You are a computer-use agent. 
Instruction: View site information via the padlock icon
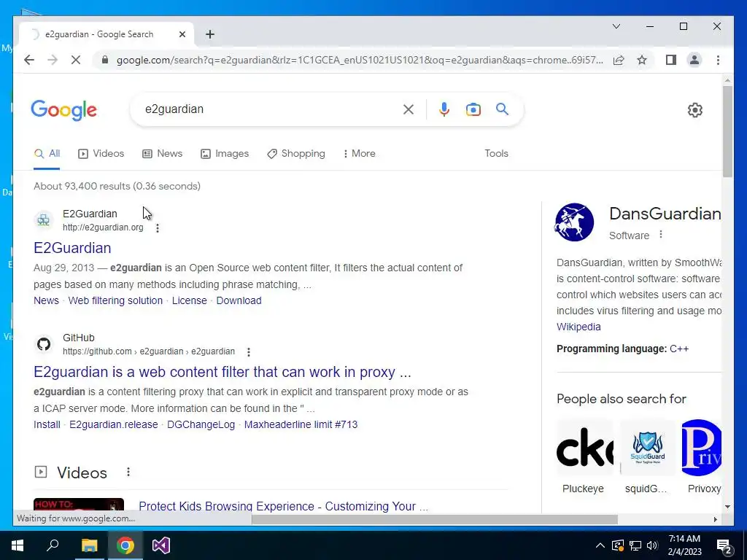click(x=105, y=60)
